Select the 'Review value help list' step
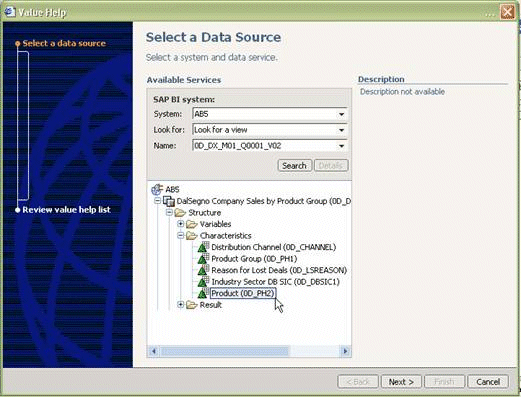This screenshot has width=521, height=397. pyautogui.click(x=66, y=210)
